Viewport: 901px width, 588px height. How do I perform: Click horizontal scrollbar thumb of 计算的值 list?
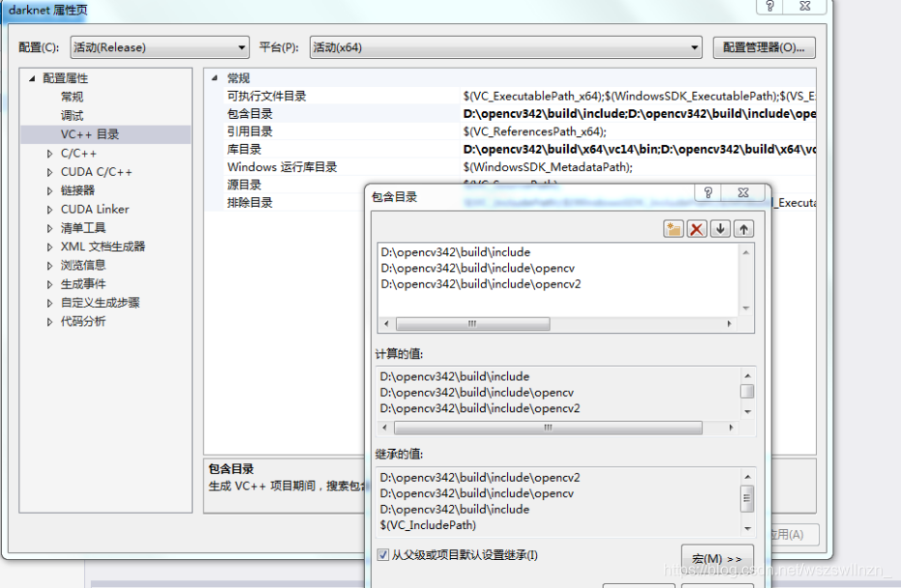pos(548,427)
